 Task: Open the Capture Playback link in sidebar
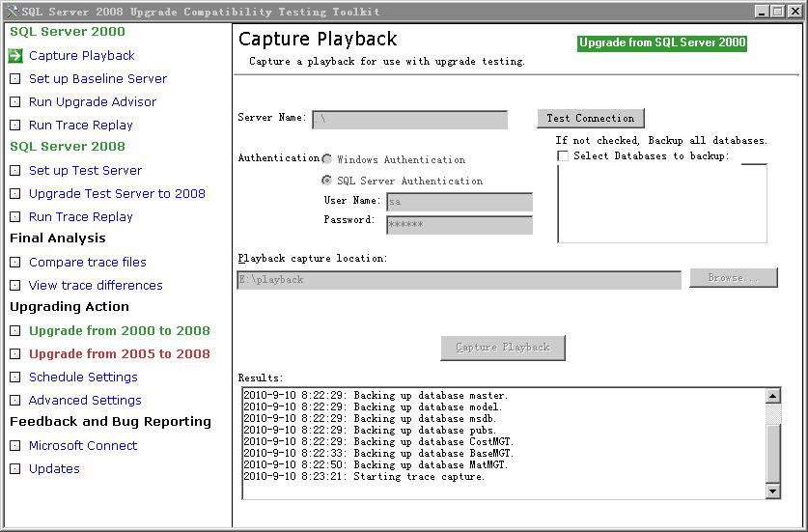point(81,56)
